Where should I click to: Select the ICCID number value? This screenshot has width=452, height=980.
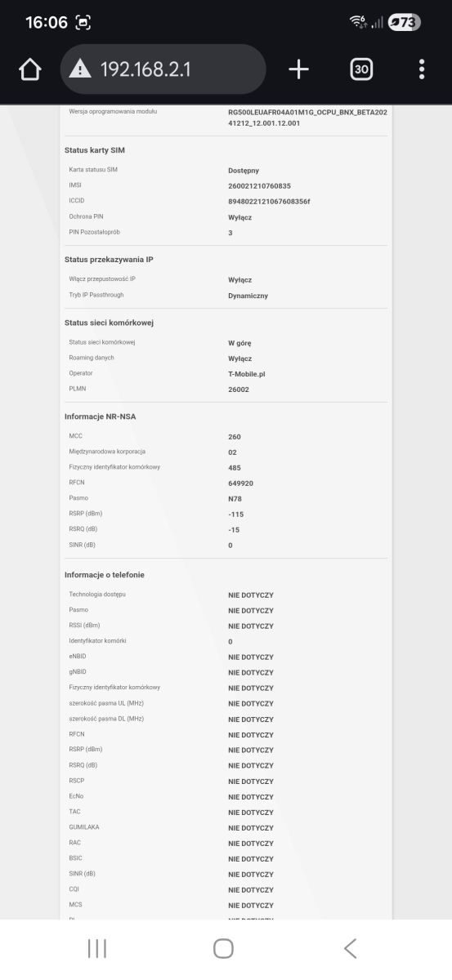tap(269, 202)
